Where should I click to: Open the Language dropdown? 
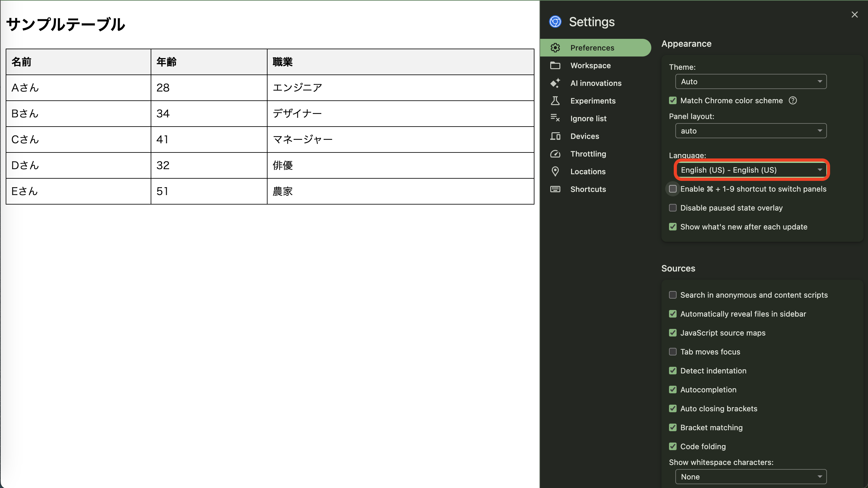pyautogui.click(x=751, y=170)
